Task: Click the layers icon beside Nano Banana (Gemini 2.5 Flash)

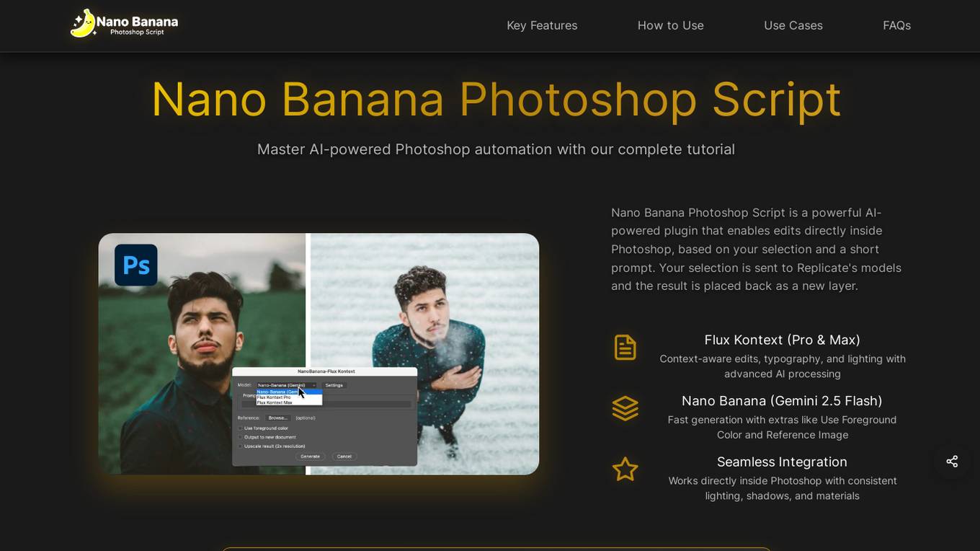Action: [625, 408]
